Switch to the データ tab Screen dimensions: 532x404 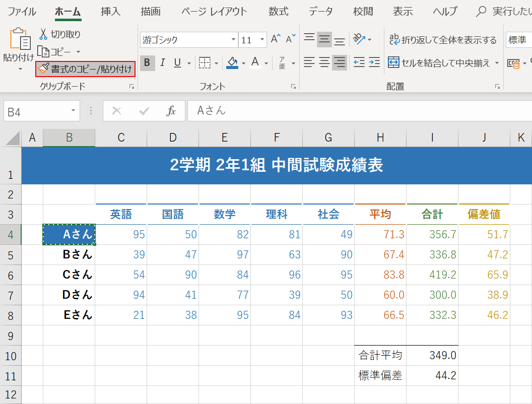pos(320,11)
